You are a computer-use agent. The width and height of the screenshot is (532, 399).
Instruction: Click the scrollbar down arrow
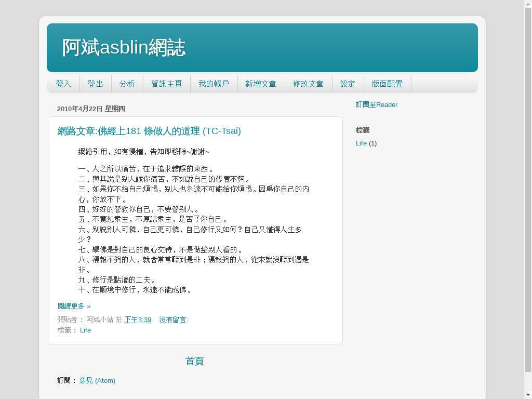click(x=528, y=395)
